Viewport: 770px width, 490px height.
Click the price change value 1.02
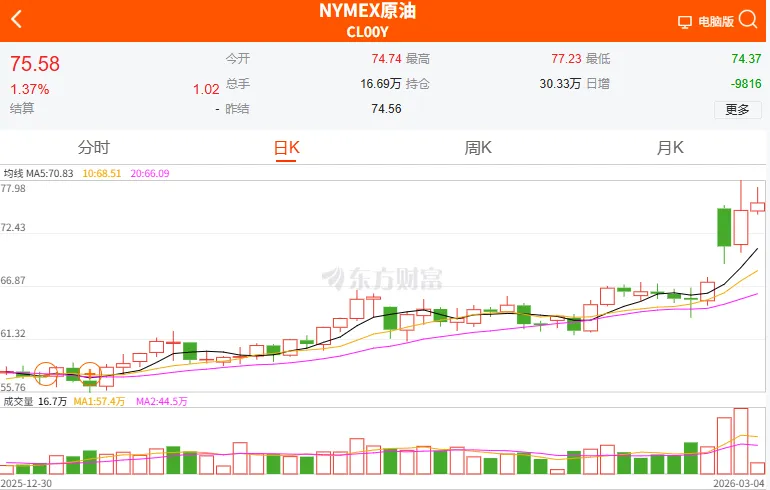point(206,89)
